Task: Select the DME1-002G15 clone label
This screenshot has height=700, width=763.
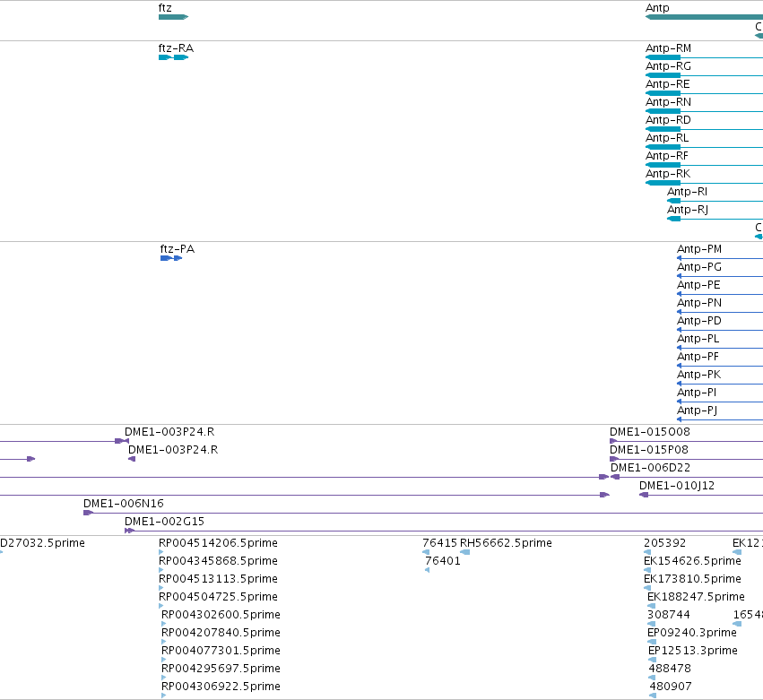Action: [x=164, y=522]
